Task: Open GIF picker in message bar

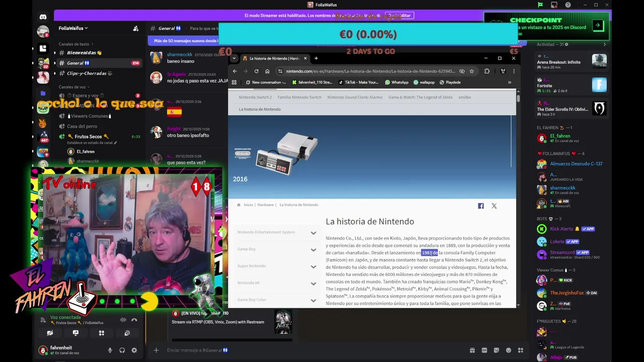Action: [485, 350]
